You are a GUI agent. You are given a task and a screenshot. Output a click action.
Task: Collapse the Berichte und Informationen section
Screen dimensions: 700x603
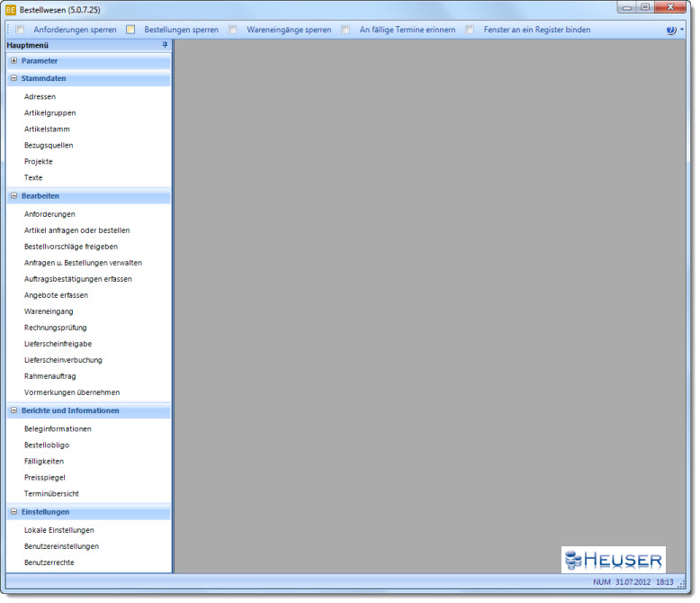pos(14,410)
